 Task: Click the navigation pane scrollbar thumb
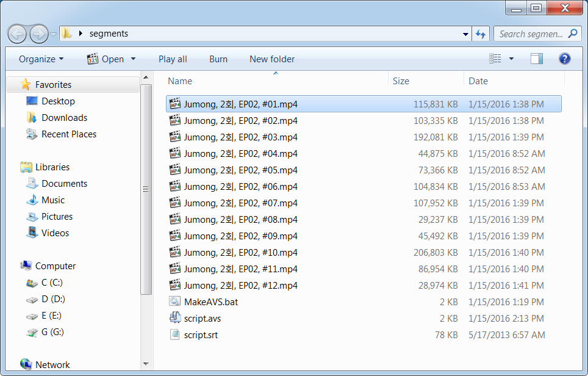tap(146, 189)
